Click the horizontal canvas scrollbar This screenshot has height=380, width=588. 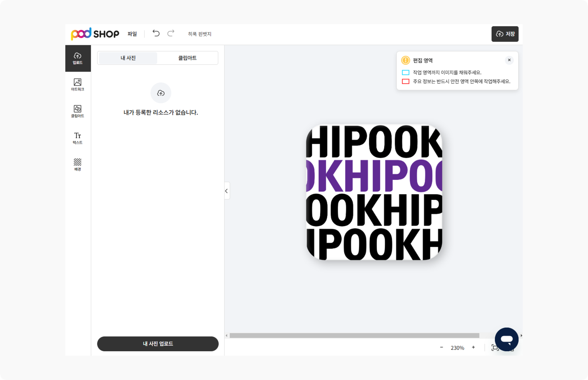tap(354, 336)
